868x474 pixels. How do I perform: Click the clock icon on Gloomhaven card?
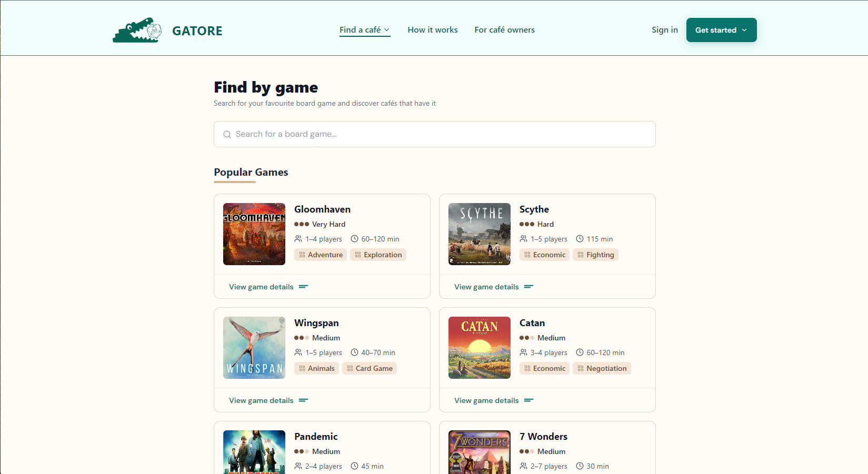[354, 239]
